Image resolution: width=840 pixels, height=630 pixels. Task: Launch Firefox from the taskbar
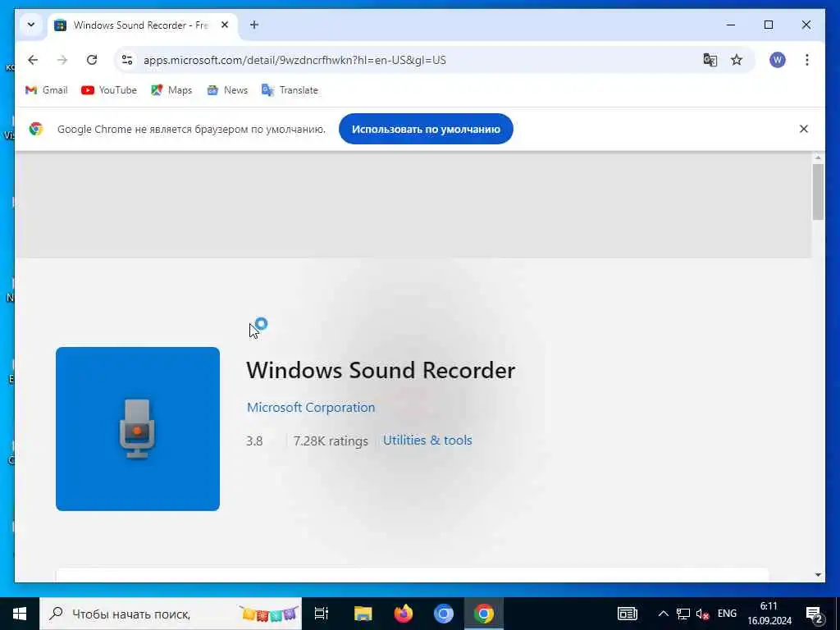pyautogui.click(x=404, y=614)
